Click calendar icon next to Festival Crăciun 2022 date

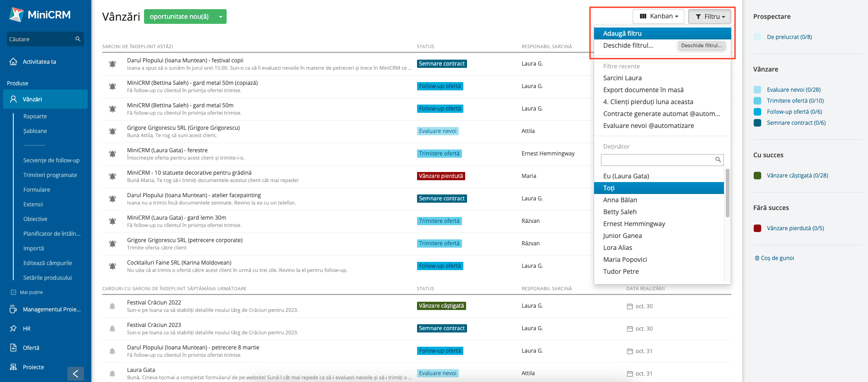[630, 306]
